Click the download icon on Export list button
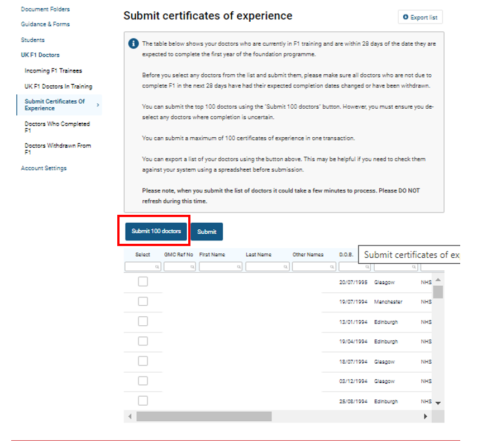This screenshot has height=448, width=482. [x=405, y=17]
